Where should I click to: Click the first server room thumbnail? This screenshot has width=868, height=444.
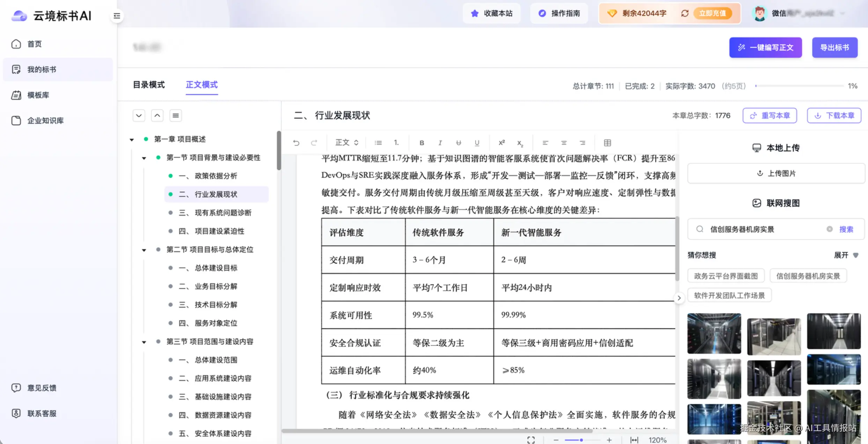tap(714, 333)
